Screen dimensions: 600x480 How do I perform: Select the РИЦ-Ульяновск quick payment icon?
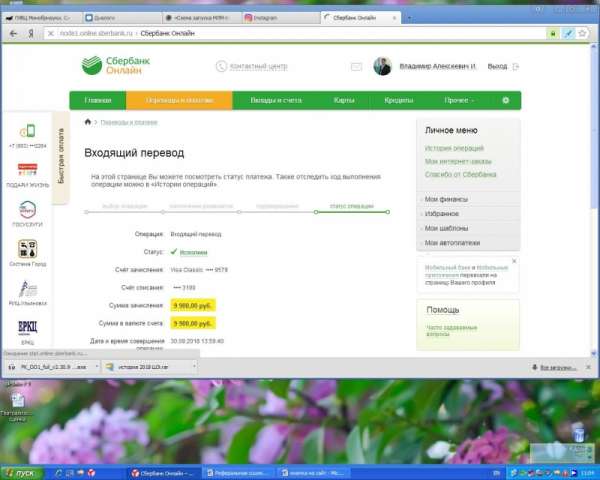(x=28, y=289)
